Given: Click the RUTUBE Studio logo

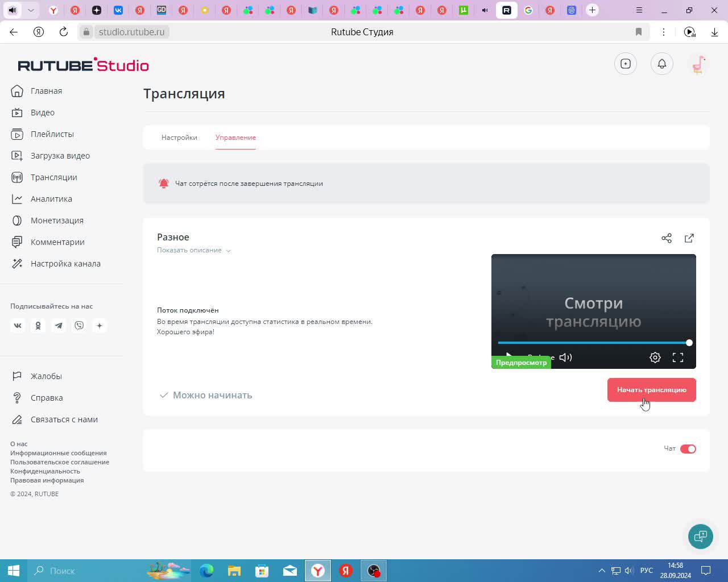Looking at the screenshot, I should (84, 65).
